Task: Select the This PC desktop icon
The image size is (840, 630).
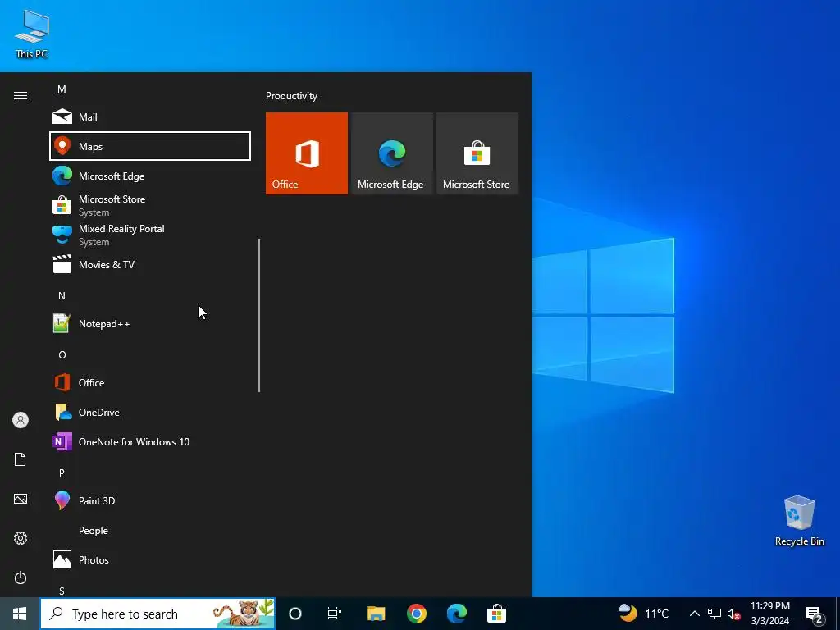Action: point(32,34)
